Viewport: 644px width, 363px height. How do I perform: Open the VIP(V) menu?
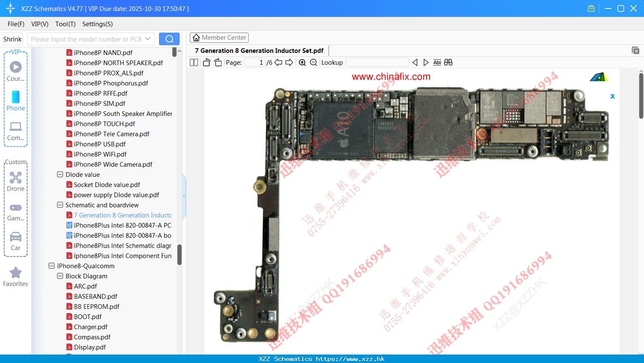[40, 24]
